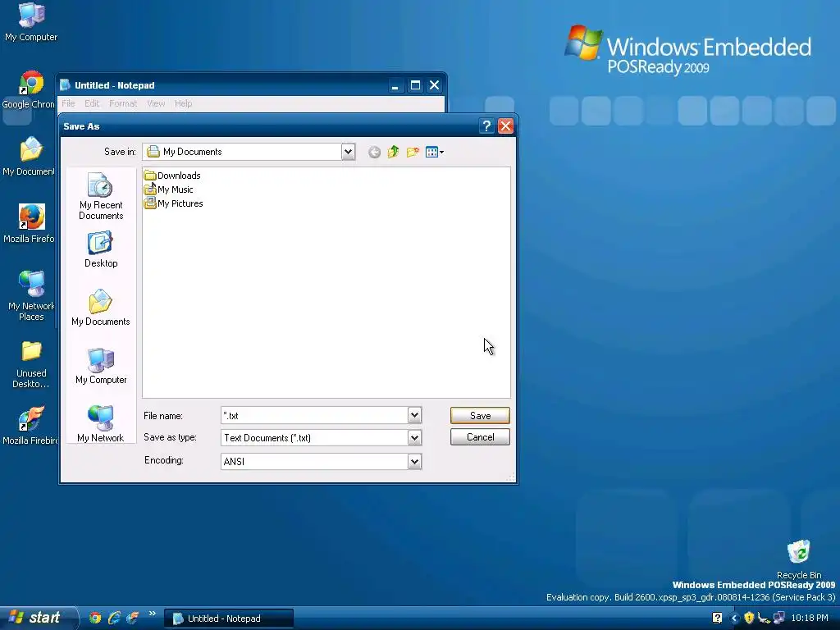Open Notepad Format menu
The width and height of the screenshot is (840, 630).
[123, 103]
